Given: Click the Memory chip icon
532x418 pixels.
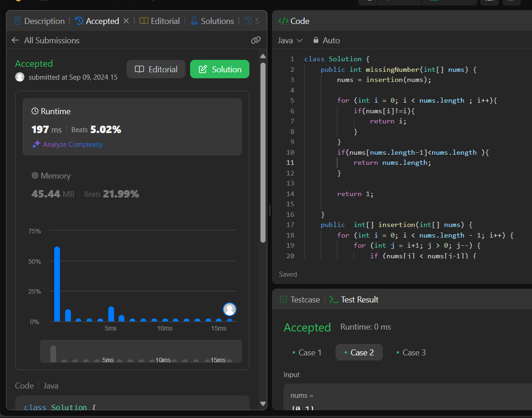Looking at the screenshot, I should tap(35, 176).
